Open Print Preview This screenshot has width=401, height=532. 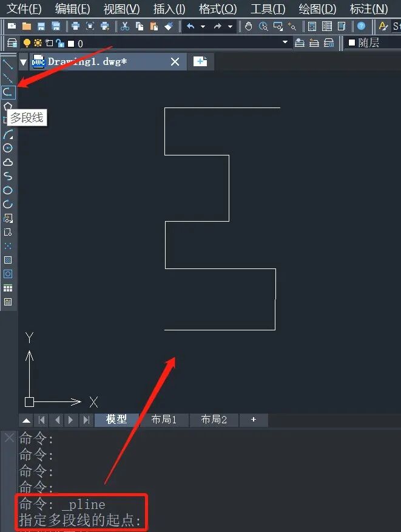[x=90, y=26]
